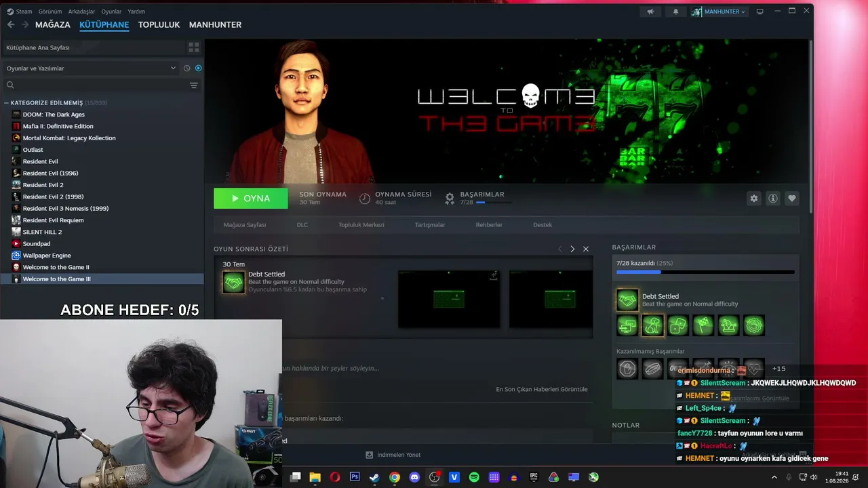Select the dog achievement icon
Image resolution: width=868 pixels, height=488 pixels.
point(652,325)
